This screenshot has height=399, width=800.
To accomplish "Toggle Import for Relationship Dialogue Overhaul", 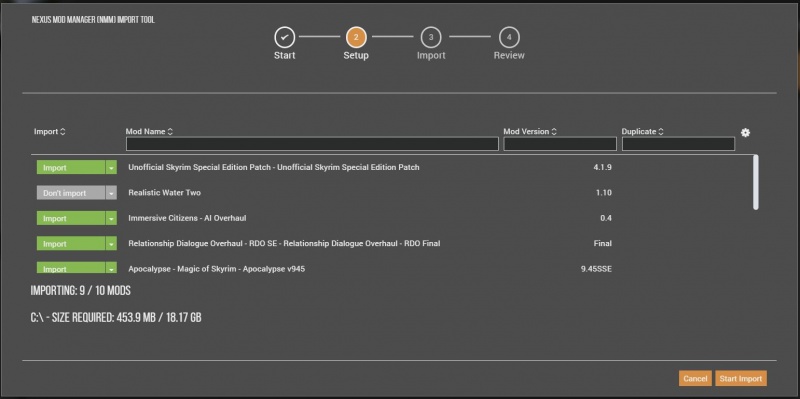I will tap(71, 244).
